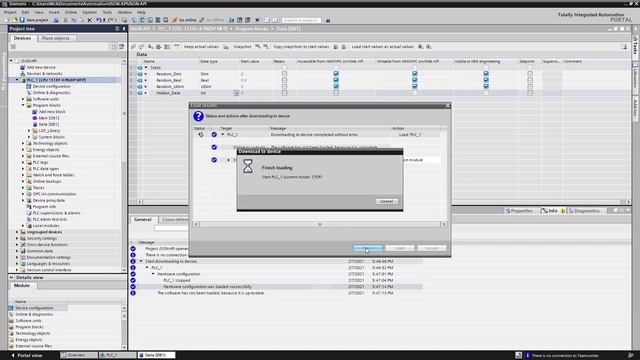Click the PLC supervisions & alarms icon
640x360 pixels.
point(29,213)
